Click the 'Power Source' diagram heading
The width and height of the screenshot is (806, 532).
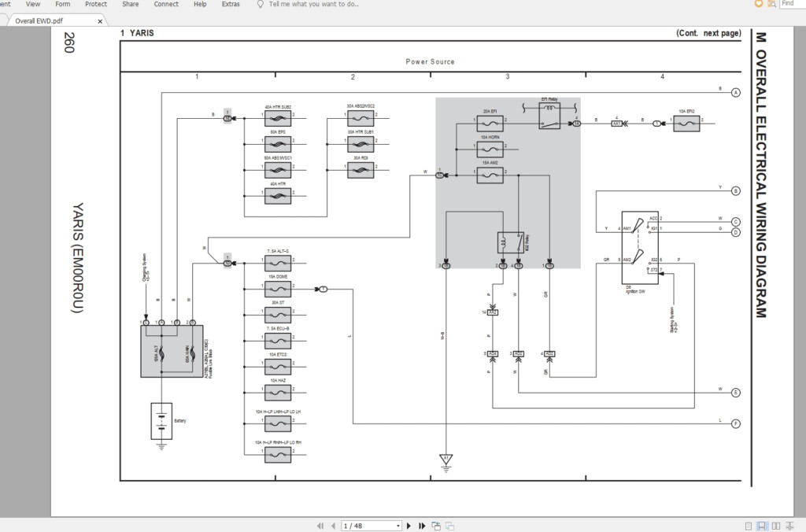click(x=431, y=61)
